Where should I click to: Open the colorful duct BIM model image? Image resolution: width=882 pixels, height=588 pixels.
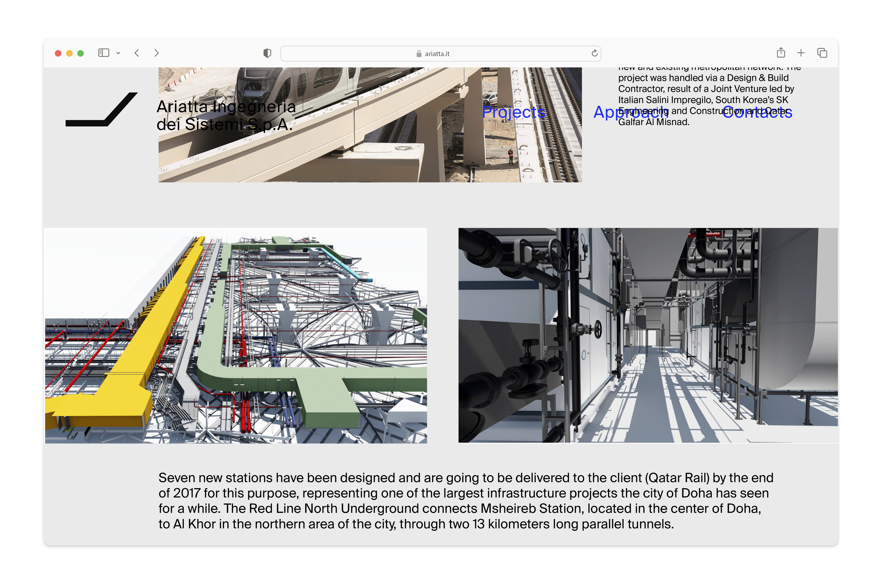(x=236, y=335)
